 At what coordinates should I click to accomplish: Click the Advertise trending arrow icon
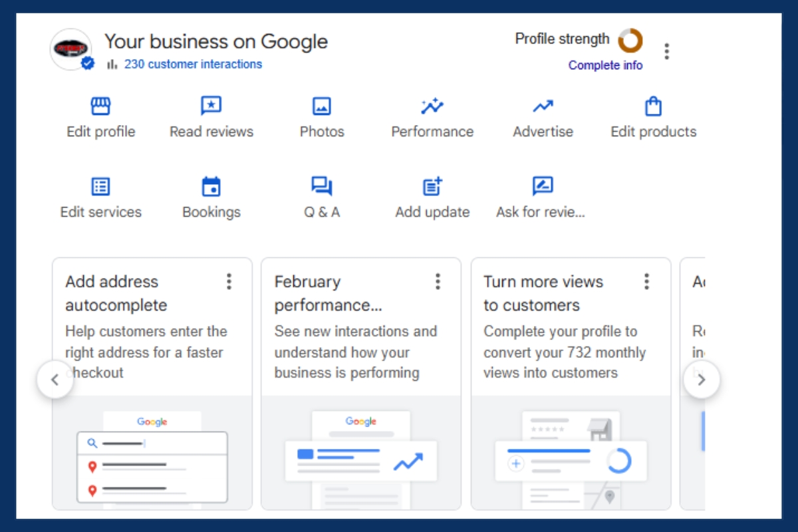click(x=543, y=106)
